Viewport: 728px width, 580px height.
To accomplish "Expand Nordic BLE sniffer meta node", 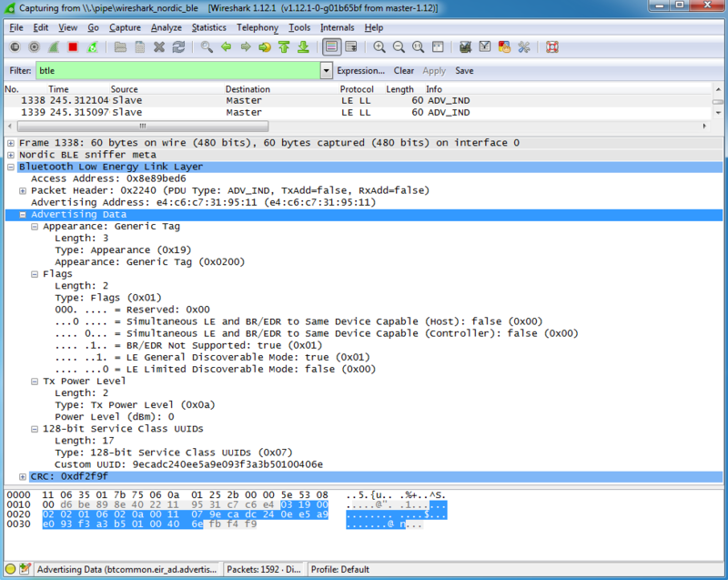I will [10, 155].
